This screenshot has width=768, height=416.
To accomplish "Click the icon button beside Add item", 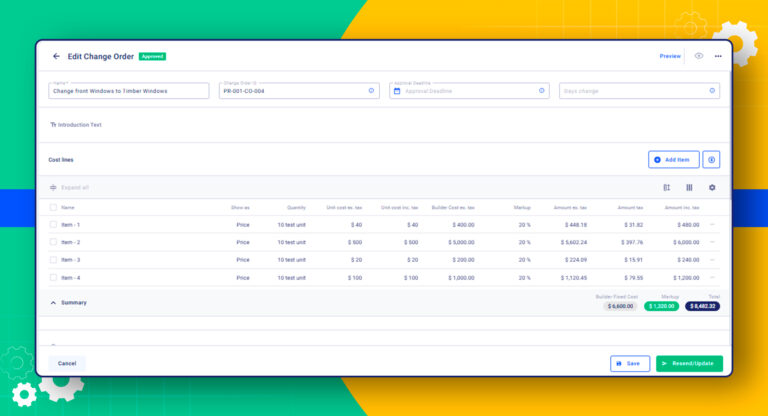I will (711, 160).
